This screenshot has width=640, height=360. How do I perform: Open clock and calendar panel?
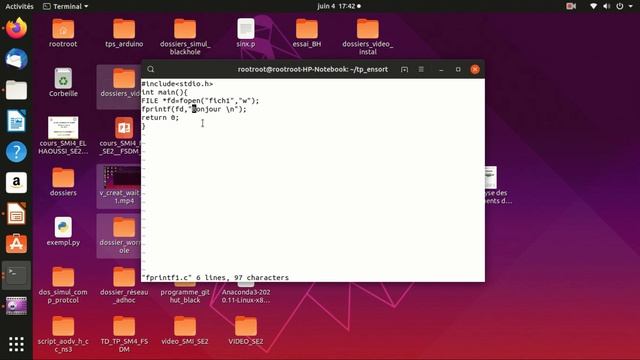[339, 6]
